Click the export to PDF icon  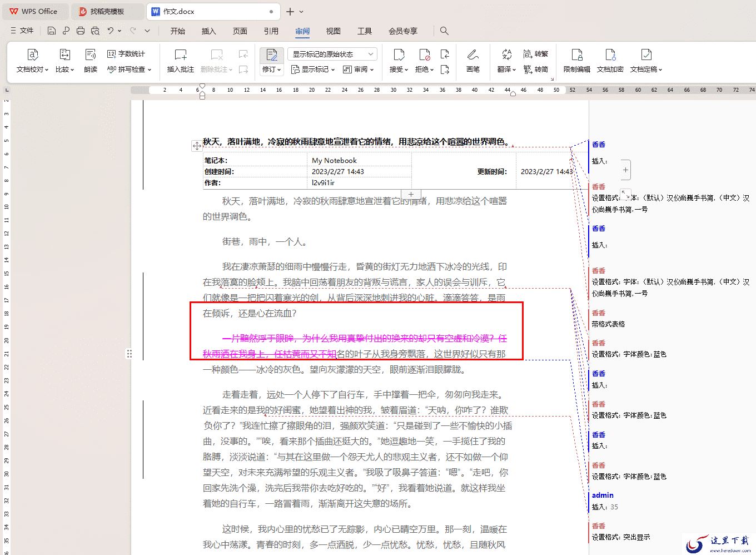tap(66, 31)
